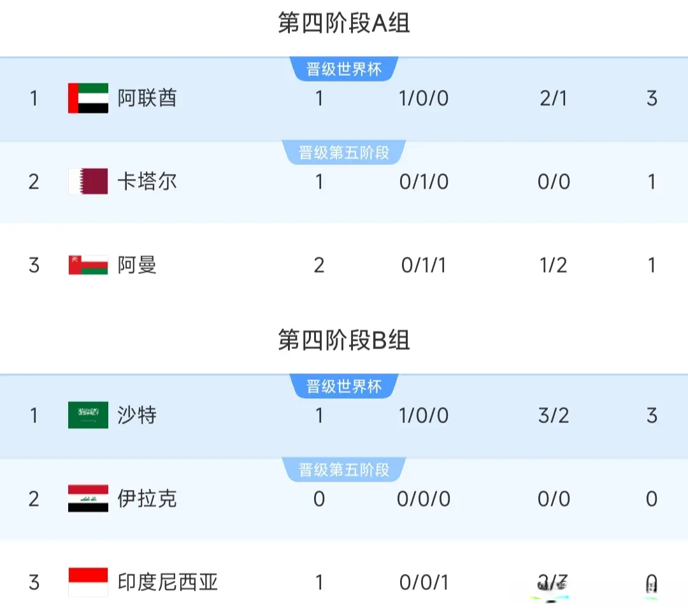Click the 第四阶段A组 group header
Image resolution: width=688 pixels, height=616 pixels.
(344, 24)
